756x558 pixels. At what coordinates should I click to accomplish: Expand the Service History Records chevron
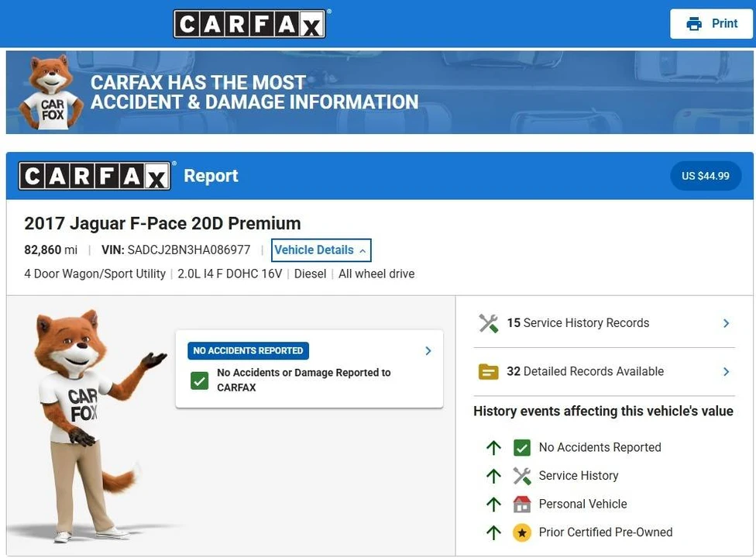pyautogui.click(x=726, y=323)
